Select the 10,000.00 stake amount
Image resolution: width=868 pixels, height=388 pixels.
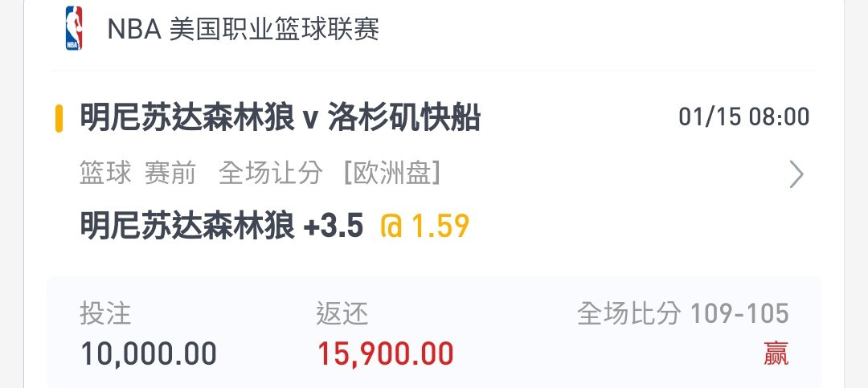(x=149, y=354)
